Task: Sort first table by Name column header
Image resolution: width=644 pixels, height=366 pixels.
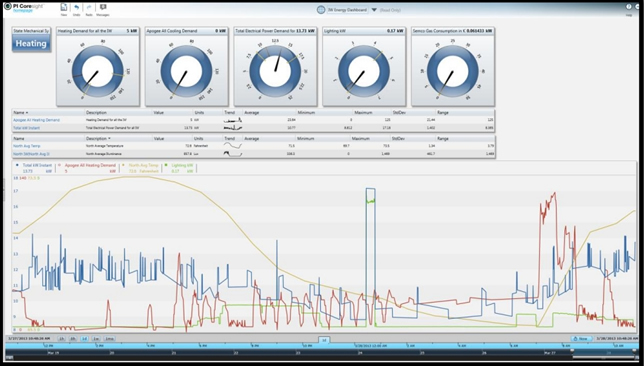Action: 21,113
